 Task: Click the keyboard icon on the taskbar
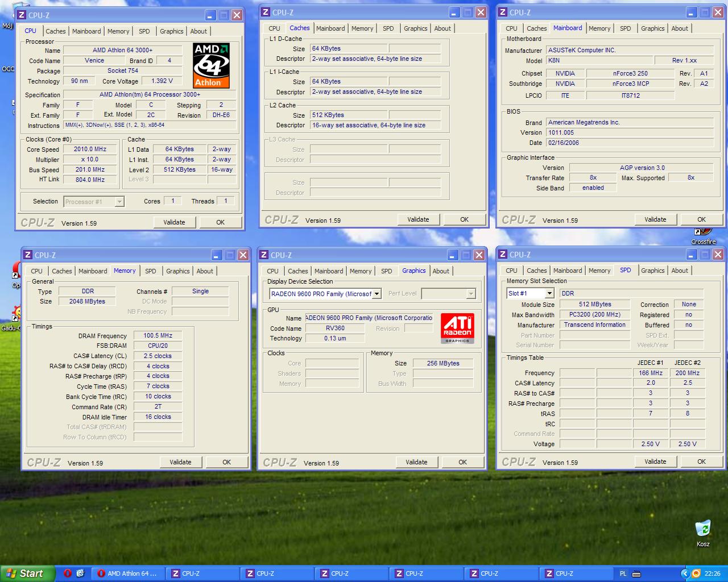click(636, 574)
